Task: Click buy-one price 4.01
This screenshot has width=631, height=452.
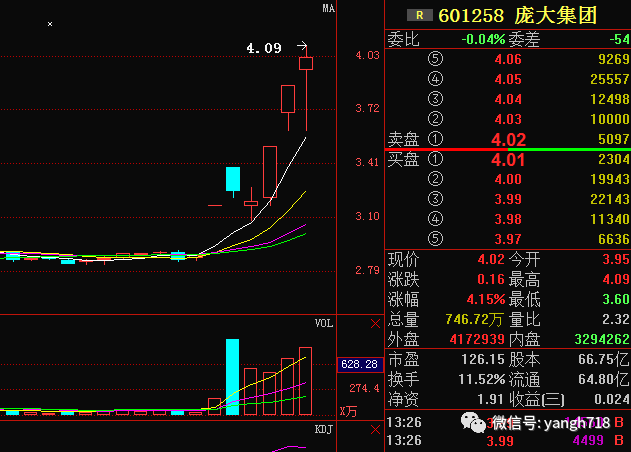Action: click(508, 159)
